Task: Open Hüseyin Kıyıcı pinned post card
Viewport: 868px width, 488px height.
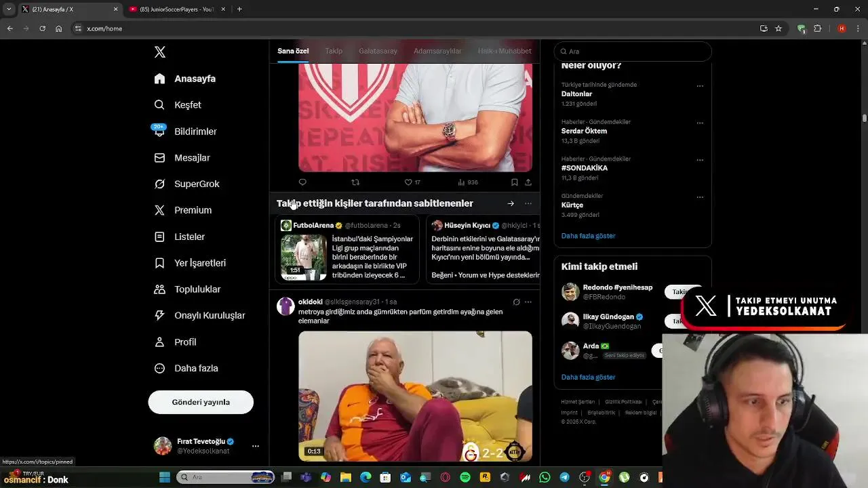Action: click(x=482, y=249)
